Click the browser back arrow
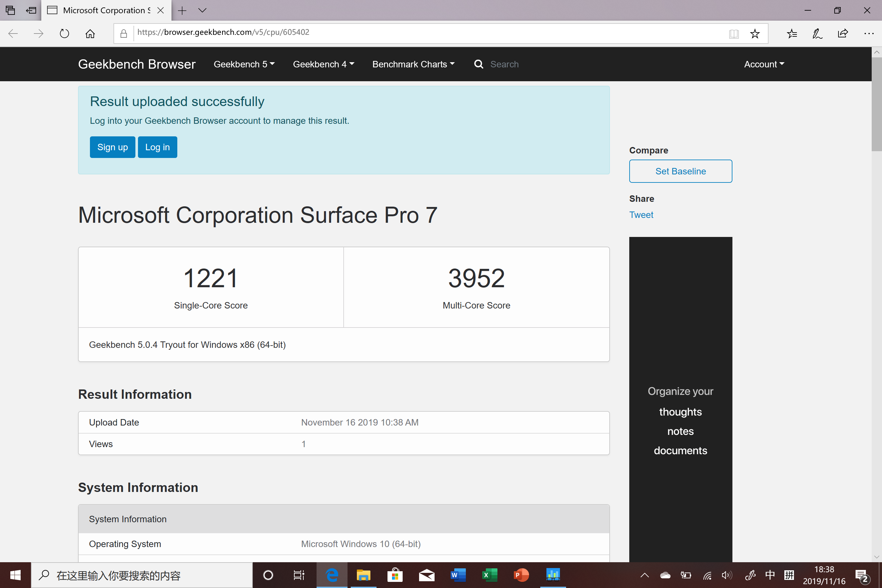882x588 pixels. [13, 34]
